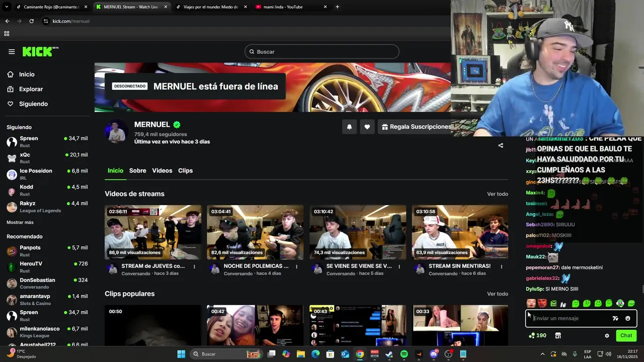Go to Siguiendo in the sidebar

33,104
